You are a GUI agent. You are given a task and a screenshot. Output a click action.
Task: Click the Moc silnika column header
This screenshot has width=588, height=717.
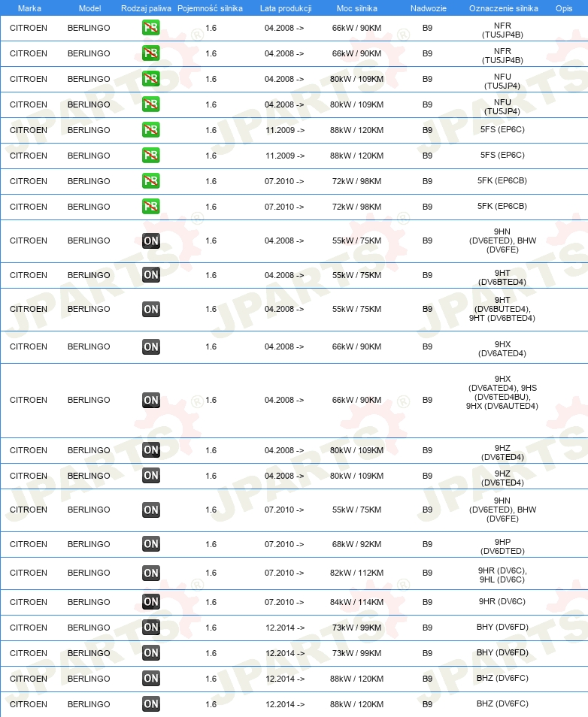coord(357,8)
